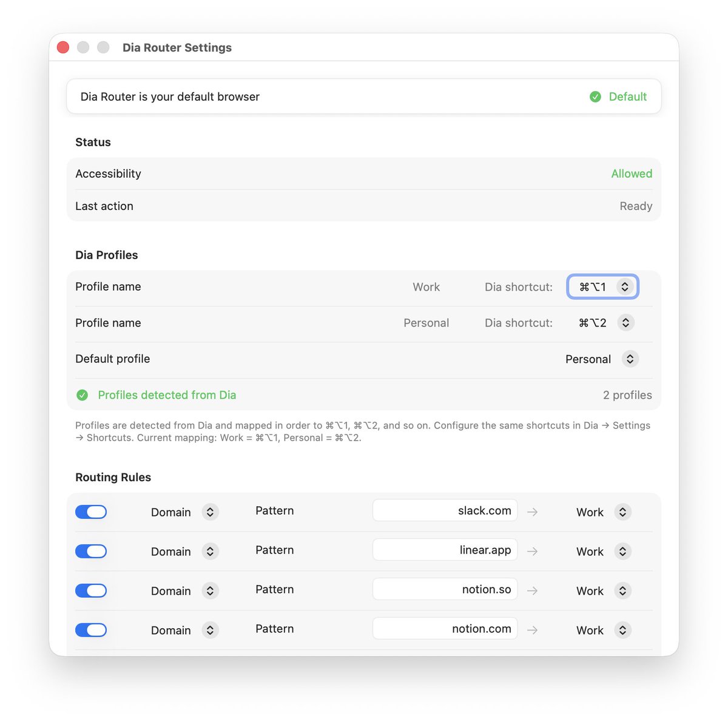Click the green checkmark beside Profiles detected from Dia
Viewport: 728px width, 721px height.
click(x=83, y=395)
